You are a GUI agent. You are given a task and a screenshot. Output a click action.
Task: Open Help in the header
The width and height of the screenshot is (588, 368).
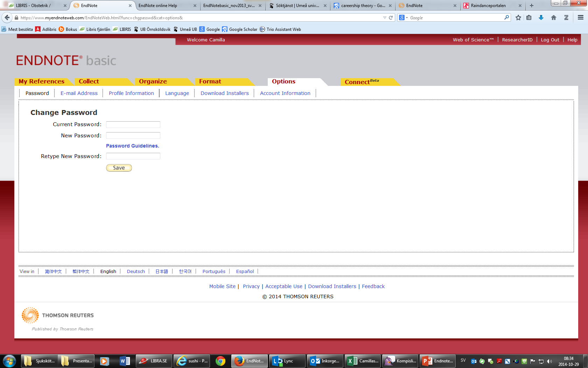572,40
